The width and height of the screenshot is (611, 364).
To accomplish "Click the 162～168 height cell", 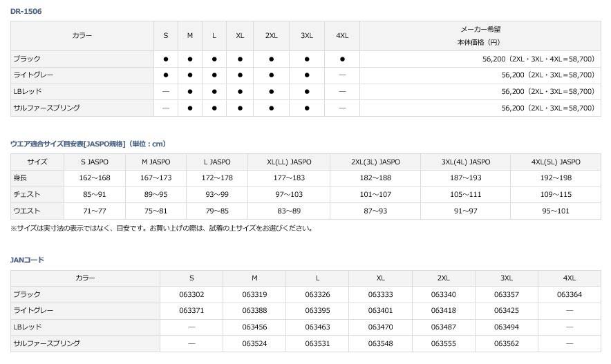I will [x=93, y=178].
